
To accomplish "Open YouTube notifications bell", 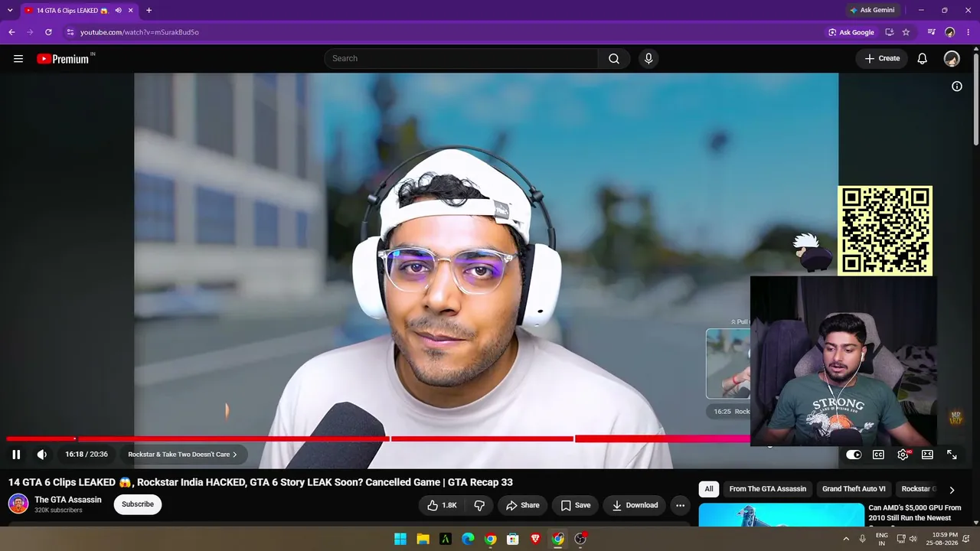I will (x=923, y=59).
